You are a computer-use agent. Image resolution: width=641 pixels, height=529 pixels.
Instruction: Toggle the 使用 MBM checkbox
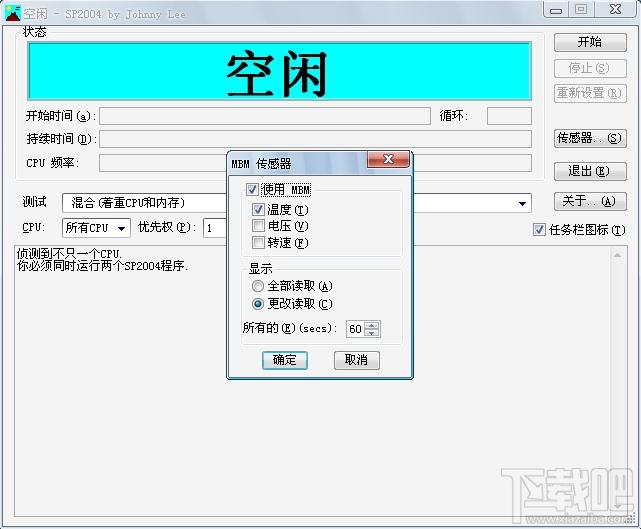click(252, 189)
